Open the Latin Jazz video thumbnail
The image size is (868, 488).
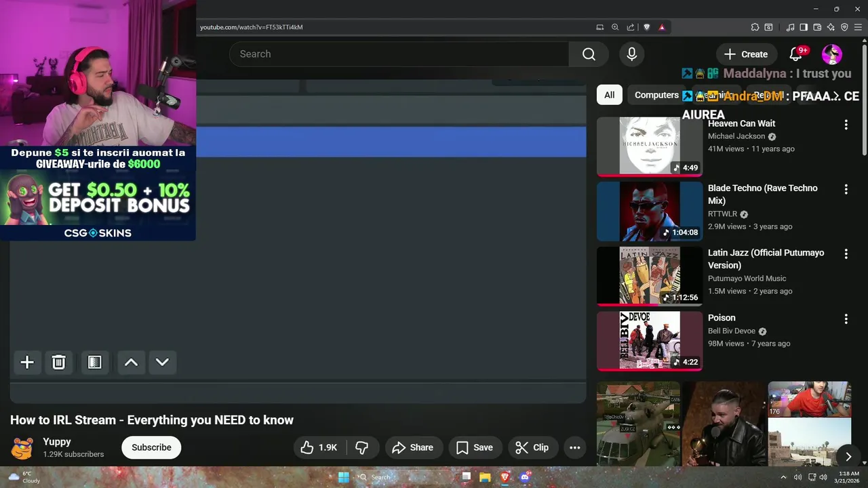pos(650,276)
